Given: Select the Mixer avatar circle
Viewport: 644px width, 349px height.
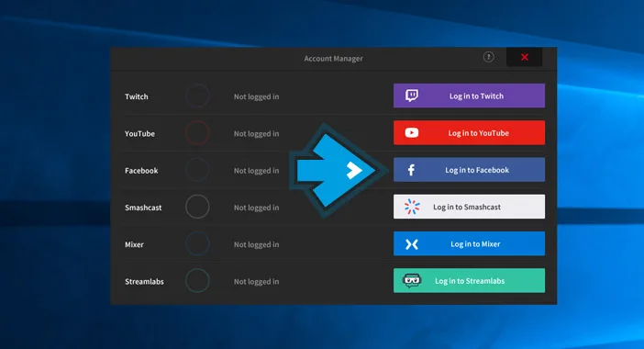Looking at the screenshot, I should [197, 243].
